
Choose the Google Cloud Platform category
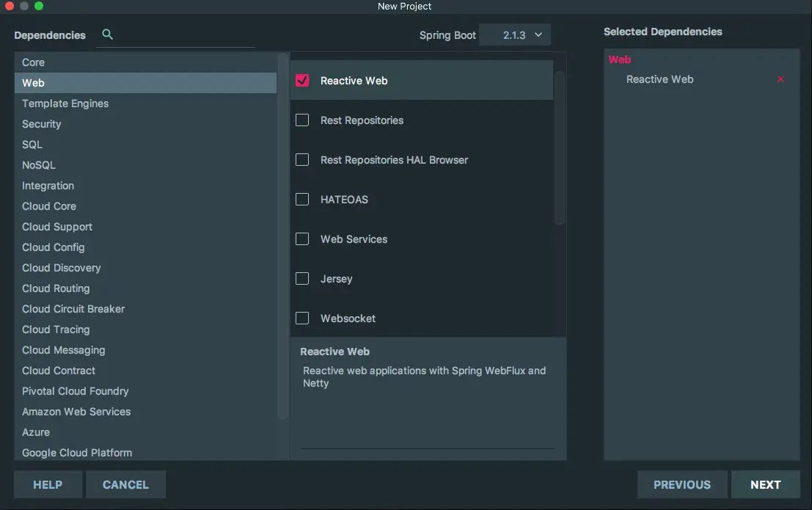point(145,453)
